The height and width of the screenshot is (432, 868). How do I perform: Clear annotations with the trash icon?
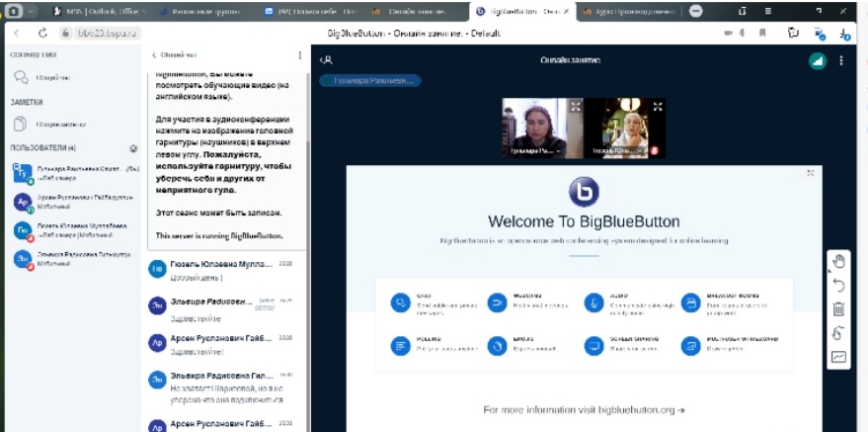pyautogui.click(x=838, y=309)
